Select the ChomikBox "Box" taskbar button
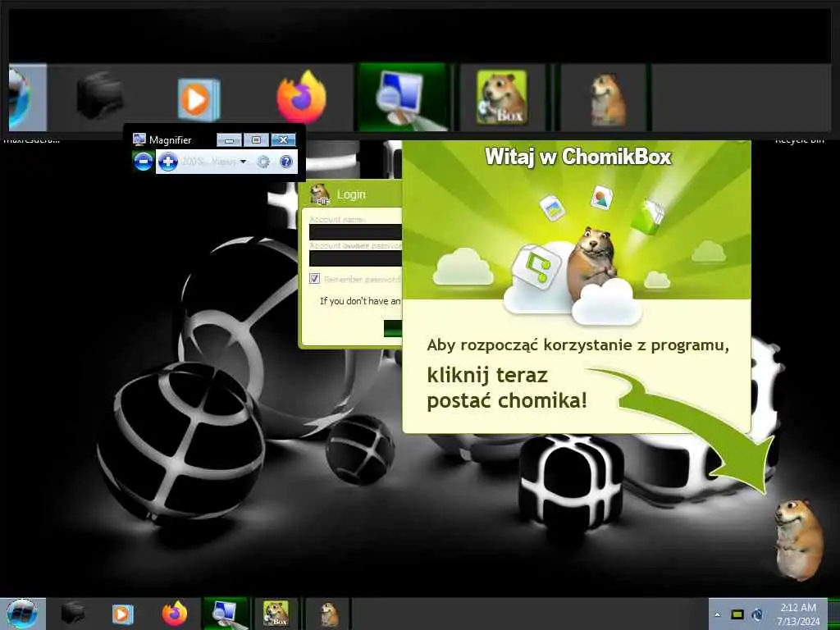 coord(276,614)
